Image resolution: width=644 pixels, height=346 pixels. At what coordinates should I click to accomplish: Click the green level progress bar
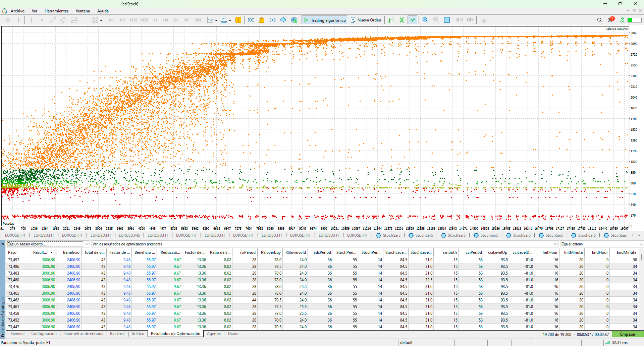pos(634,20)
